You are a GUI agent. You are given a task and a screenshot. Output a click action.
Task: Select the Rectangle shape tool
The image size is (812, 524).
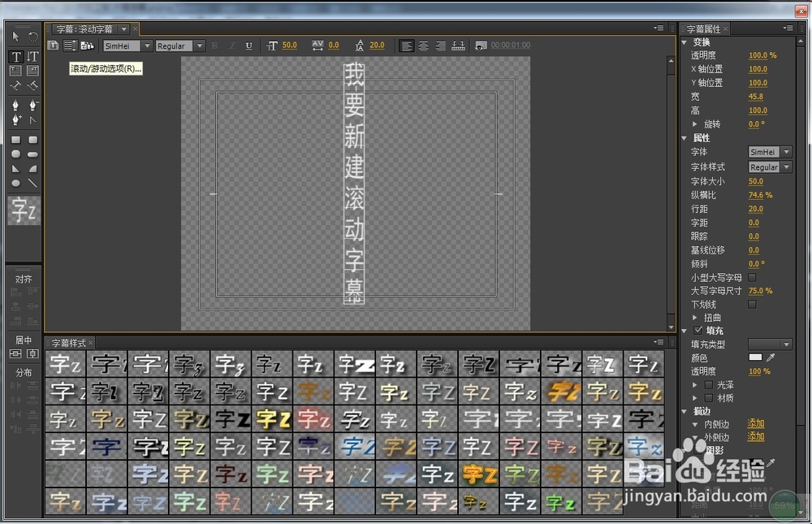[x=15, y=140]
